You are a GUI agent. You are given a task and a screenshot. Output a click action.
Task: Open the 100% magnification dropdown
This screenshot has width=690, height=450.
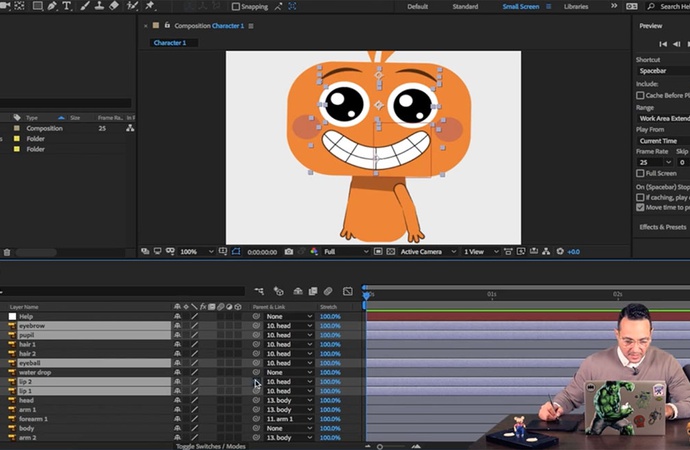click(x=197, y=252)
